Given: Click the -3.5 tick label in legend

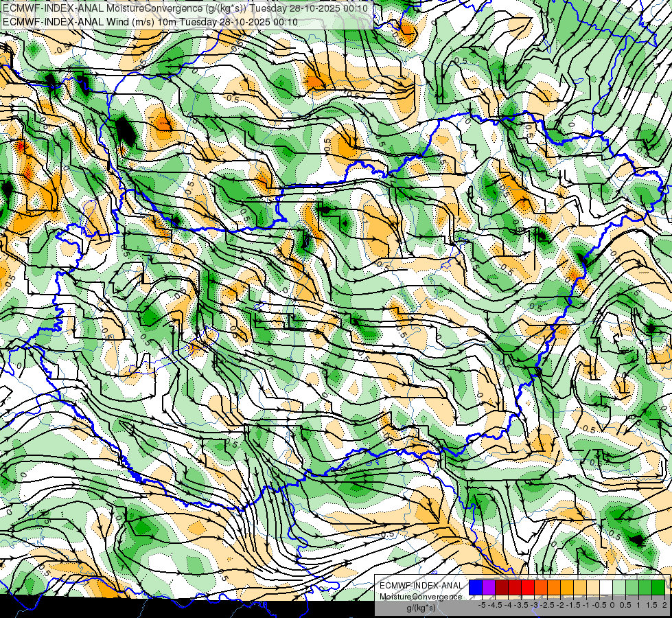Looking at the screenshot, I should coord(521,605).
